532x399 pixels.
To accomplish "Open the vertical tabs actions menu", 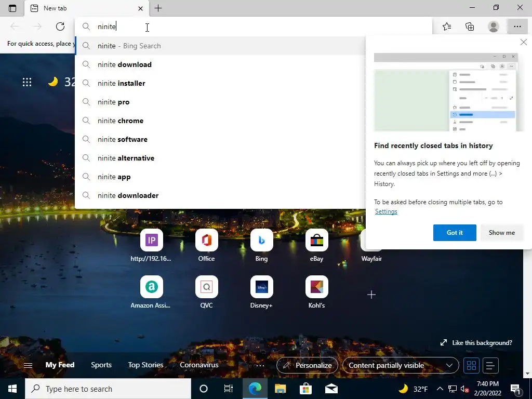I will [x=12, y=8].
